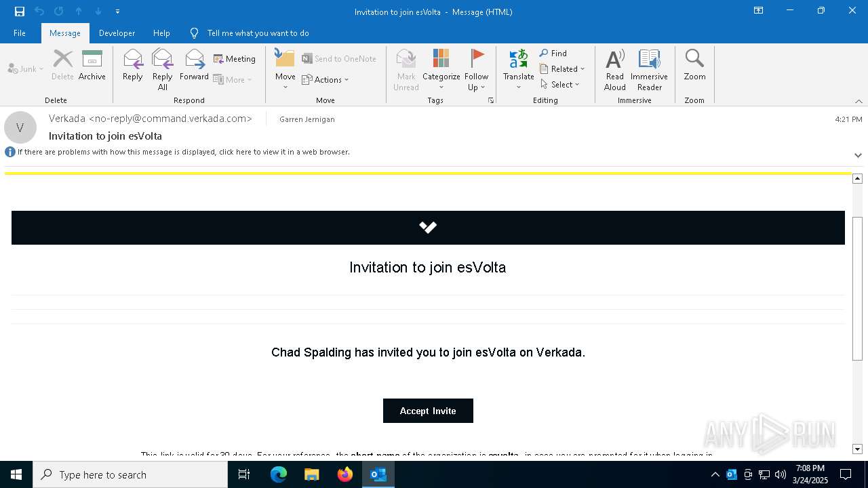
Task: Open the Tags dialog launcher
Action: (x=491, y=100)
